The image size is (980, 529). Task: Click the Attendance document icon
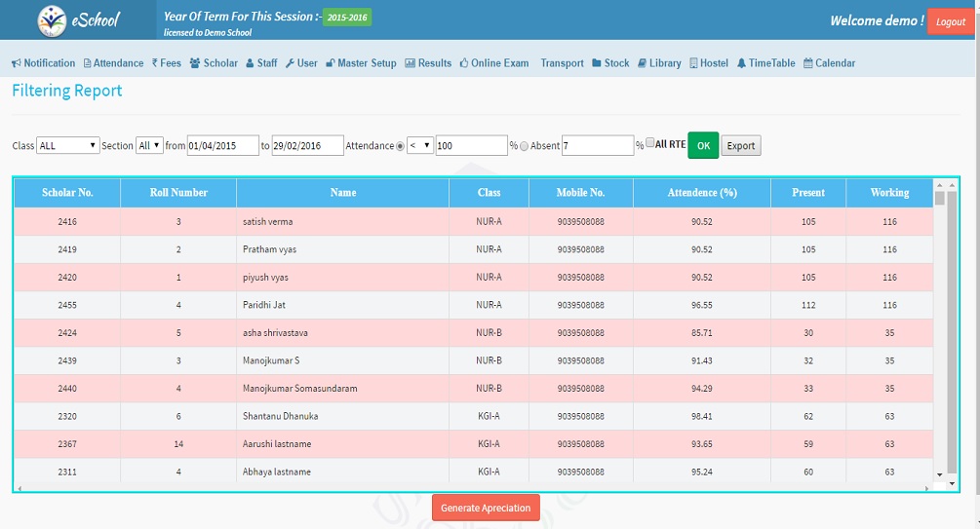pyautogui.click(x=88, y=63)
